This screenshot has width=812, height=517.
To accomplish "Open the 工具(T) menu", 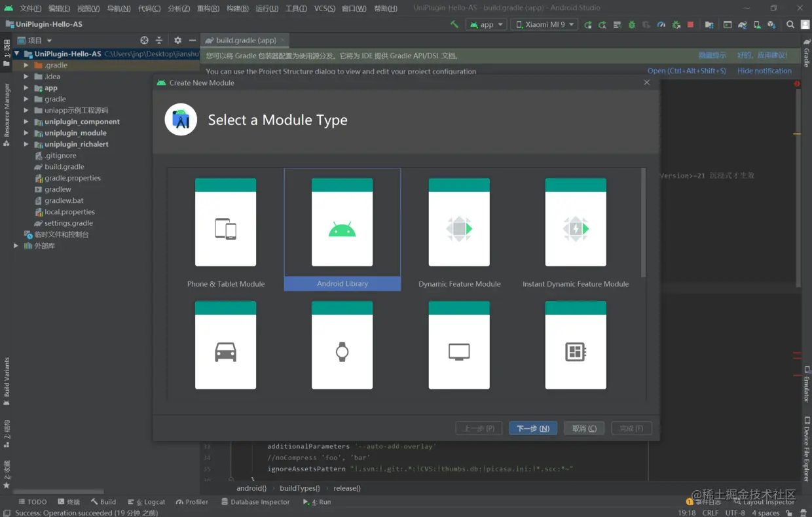I will (296, 9).
